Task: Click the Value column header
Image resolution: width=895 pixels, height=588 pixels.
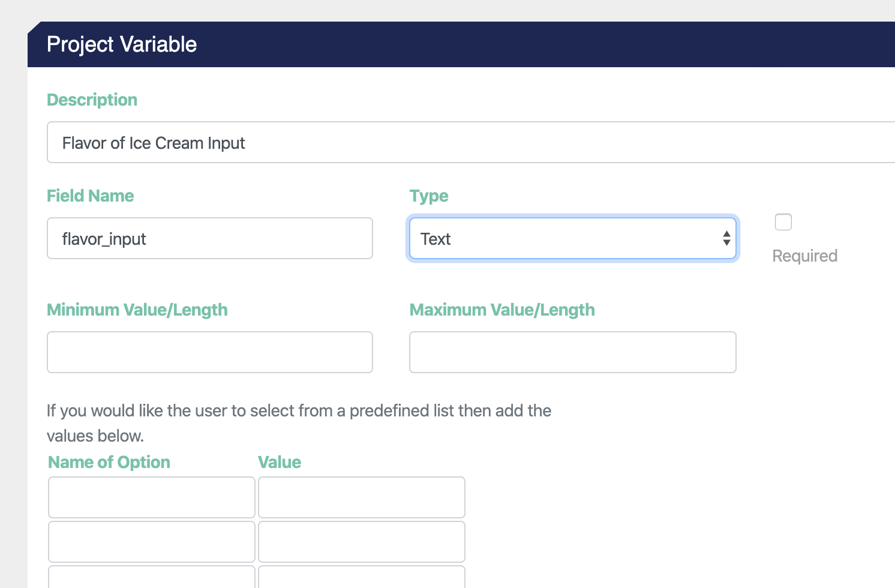Action: point(280,462)
